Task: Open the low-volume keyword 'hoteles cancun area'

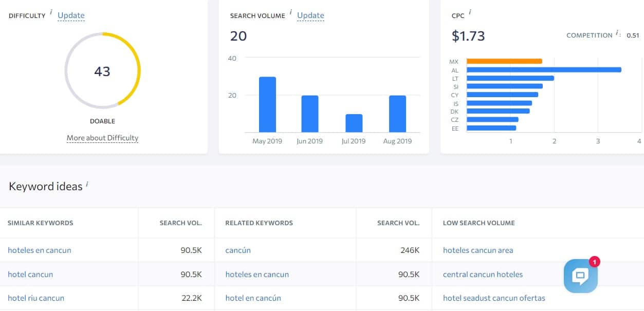Action: pyautogui.click(x=478, y=250)
